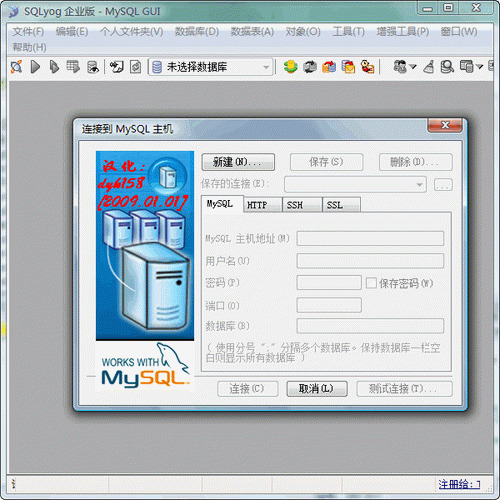This screenshot has height=500, width=500.
Task: Click the 删除(D)... button
Action: click(416, 162)
